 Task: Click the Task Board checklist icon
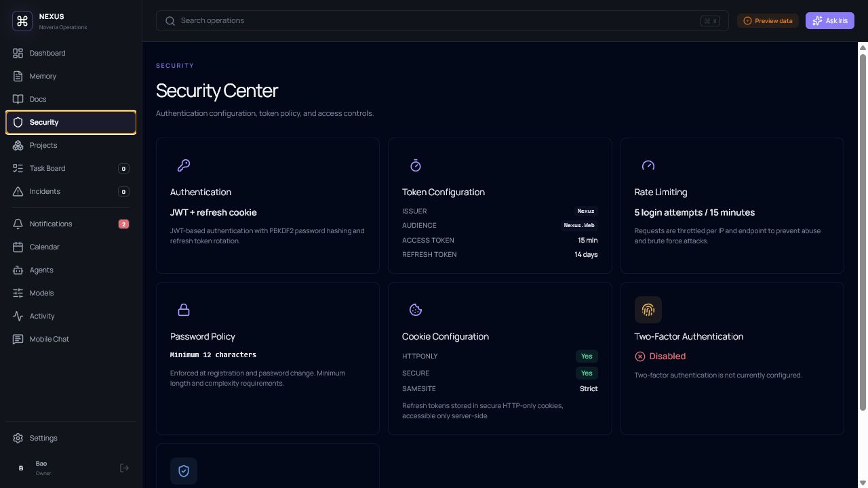18,168
